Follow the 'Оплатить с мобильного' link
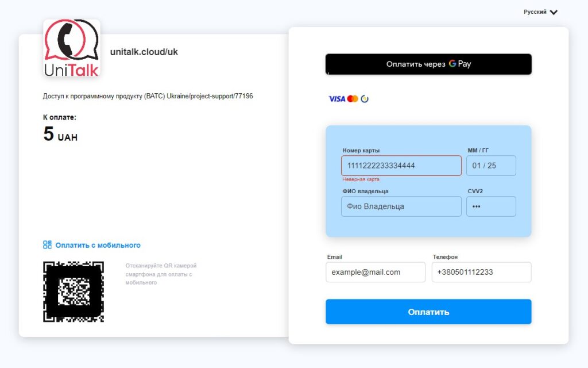The width and height of the screenshot is (588, 368). point(98,246)
